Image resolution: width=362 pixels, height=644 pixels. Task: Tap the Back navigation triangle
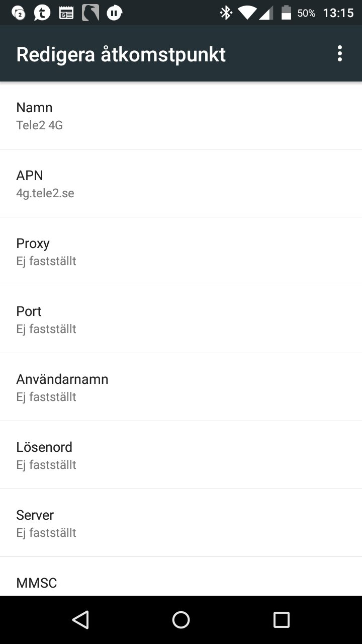click(x=80, y=620)
